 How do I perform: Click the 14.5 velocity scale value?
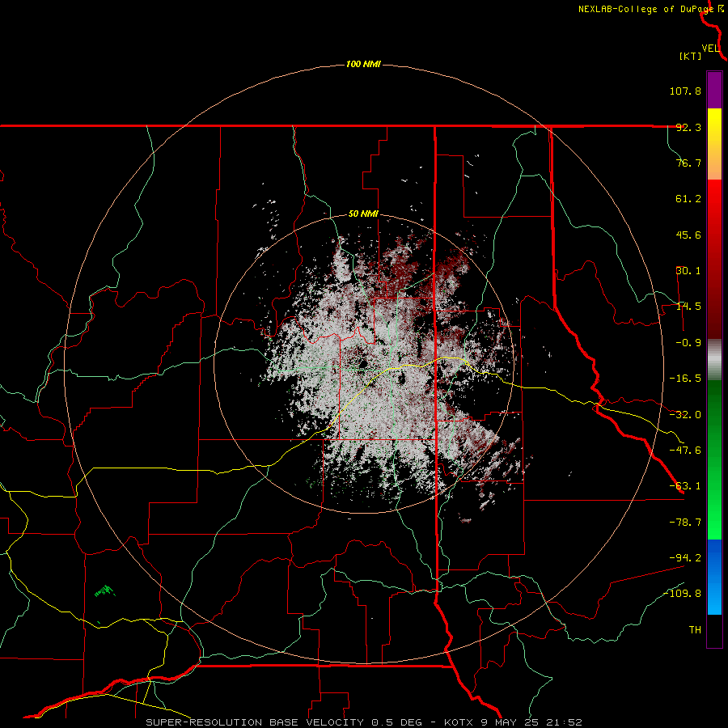(x=688, y=307)
